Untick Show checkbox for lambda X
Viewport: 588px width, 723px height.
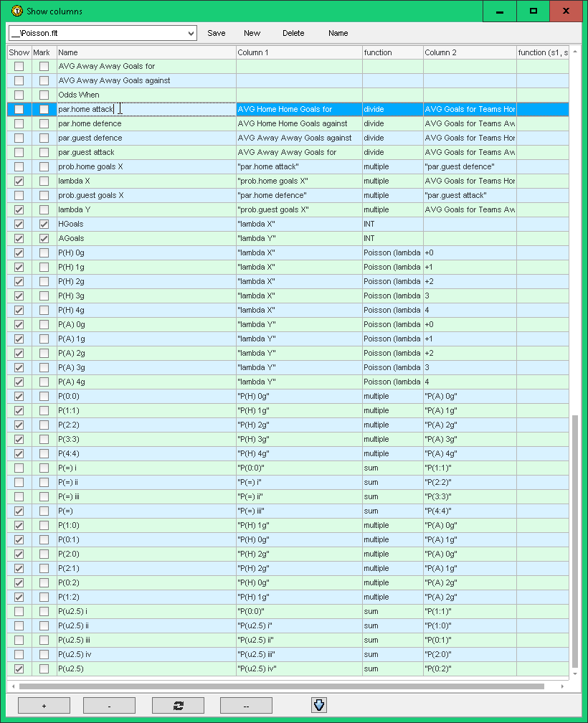(x=19, y=181)
